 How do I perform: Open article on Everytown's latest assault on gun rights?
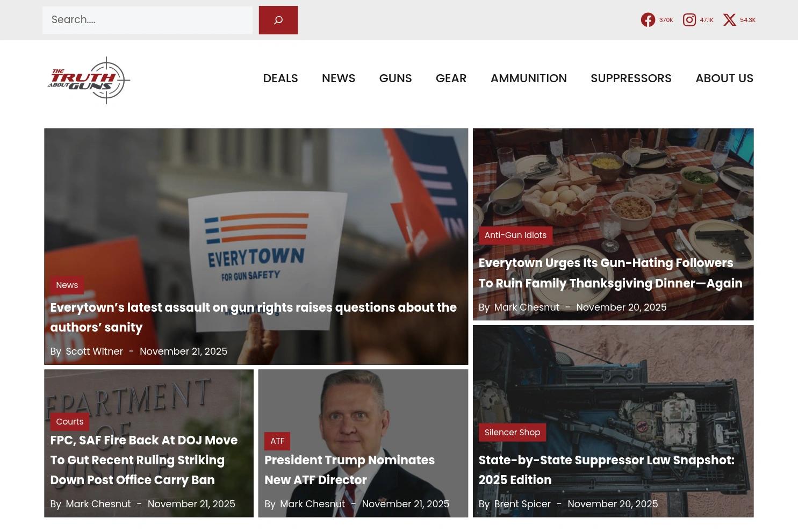click(254, 318)
